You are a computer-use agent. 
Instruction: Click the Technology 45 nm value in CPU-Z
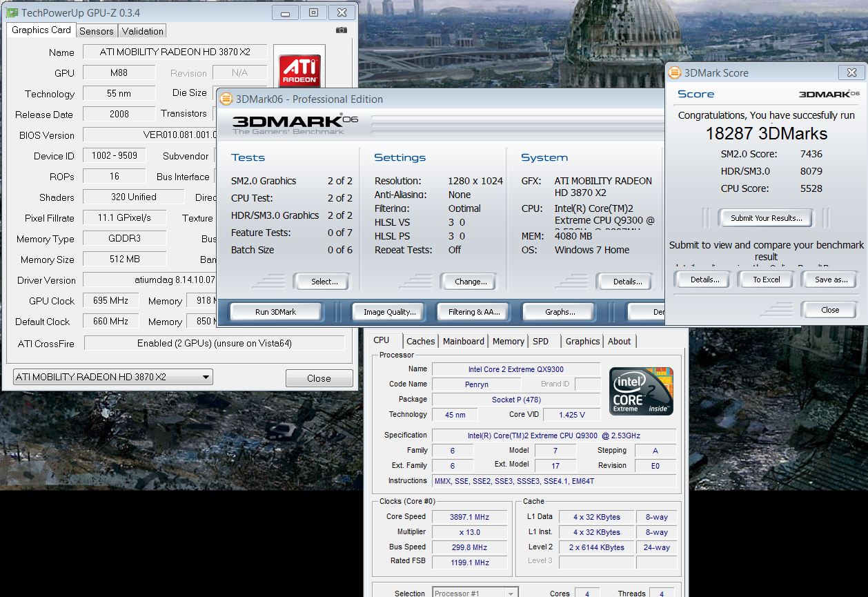[x=455, y=415]
